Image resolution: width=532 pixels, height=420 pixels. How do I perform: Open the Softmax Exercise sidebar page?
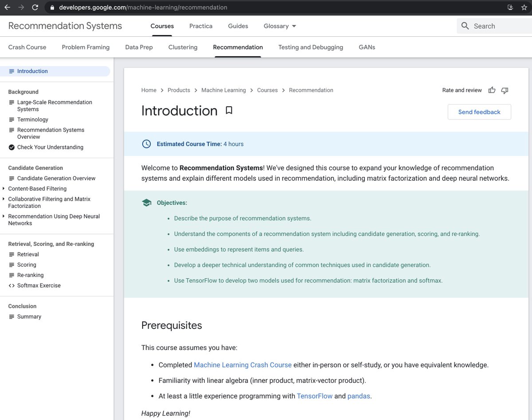[39, 285]
